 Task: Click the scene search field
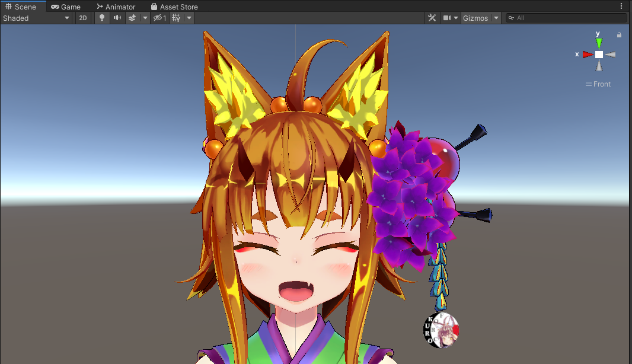[569, 18]
